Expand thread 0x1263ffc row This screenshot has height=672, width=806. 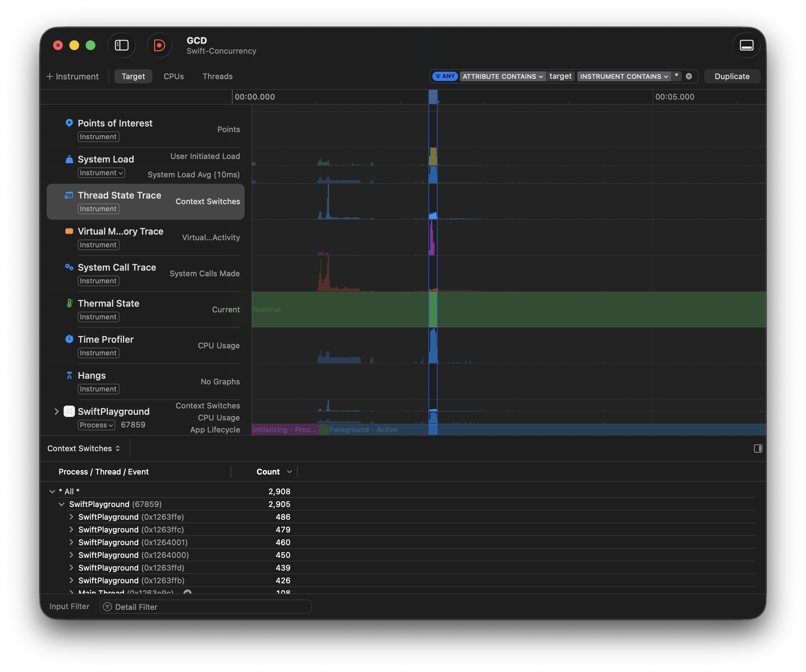71,529
